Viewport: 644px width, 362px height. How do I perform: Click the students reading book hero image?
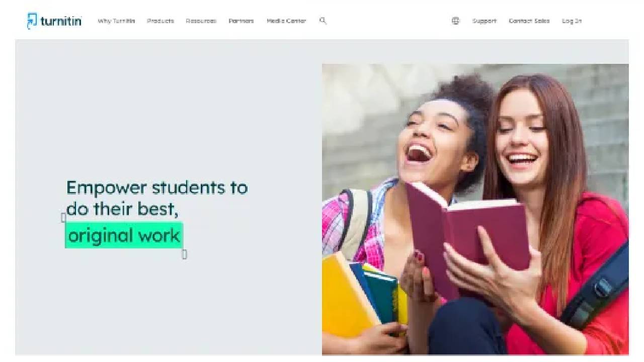[x=475, y=209]
